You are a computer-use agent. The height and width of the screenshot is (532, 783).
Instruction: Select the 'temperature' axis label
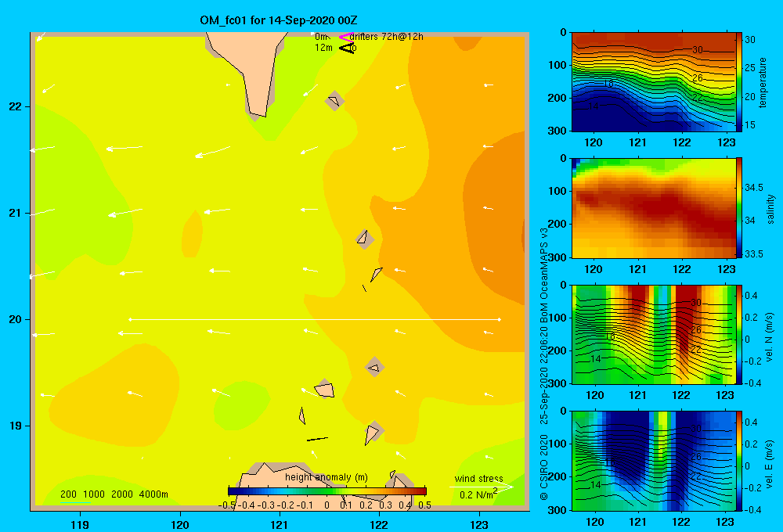(x=763, y=82)
